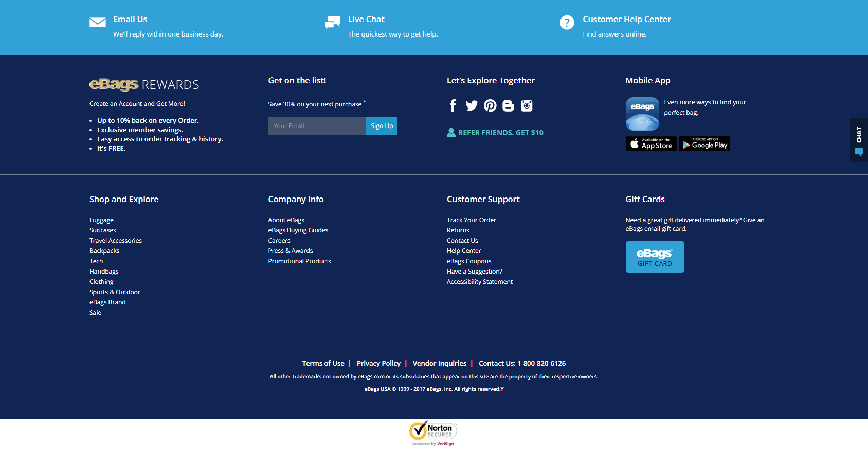
Task: Visit eBags Pinterest icon
Action: click(x=490, y=106)
